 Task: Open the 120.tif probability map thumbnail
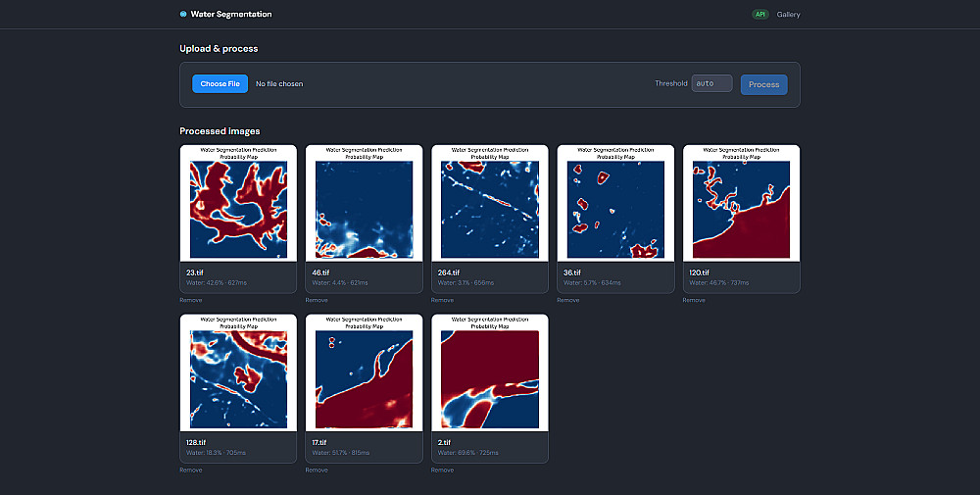741,203
